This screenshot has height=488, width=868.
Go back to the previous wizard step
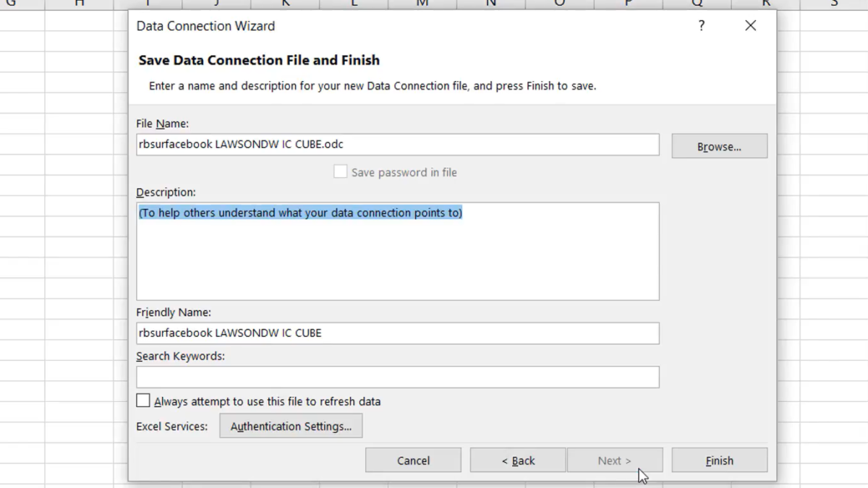517,461
